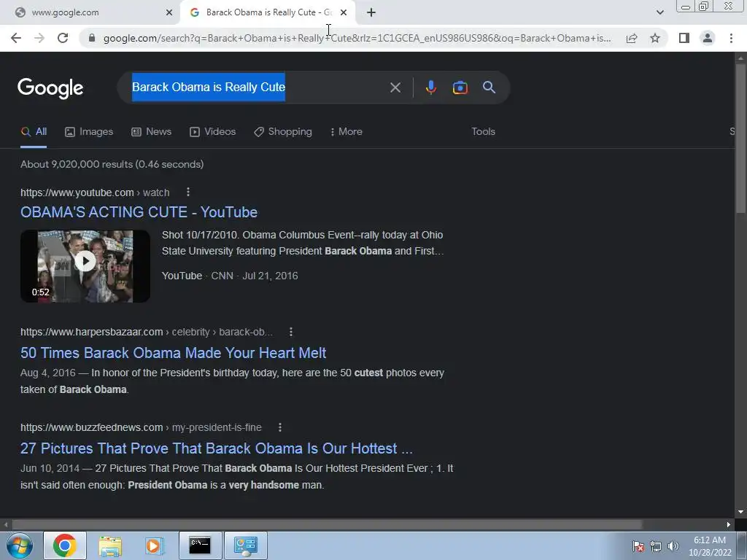Click the horizontal scrollbar right arrow
747x560 pixels.
point(729,525)
